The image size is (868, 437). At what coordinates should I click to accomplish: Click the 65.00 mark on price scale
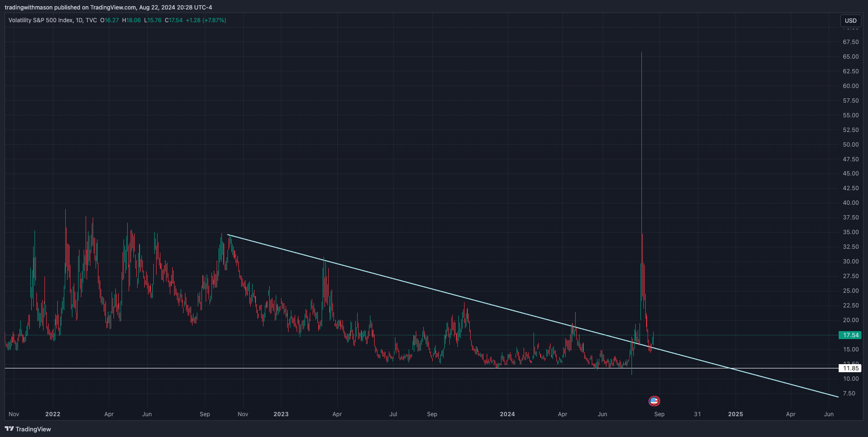coord(850,57)
